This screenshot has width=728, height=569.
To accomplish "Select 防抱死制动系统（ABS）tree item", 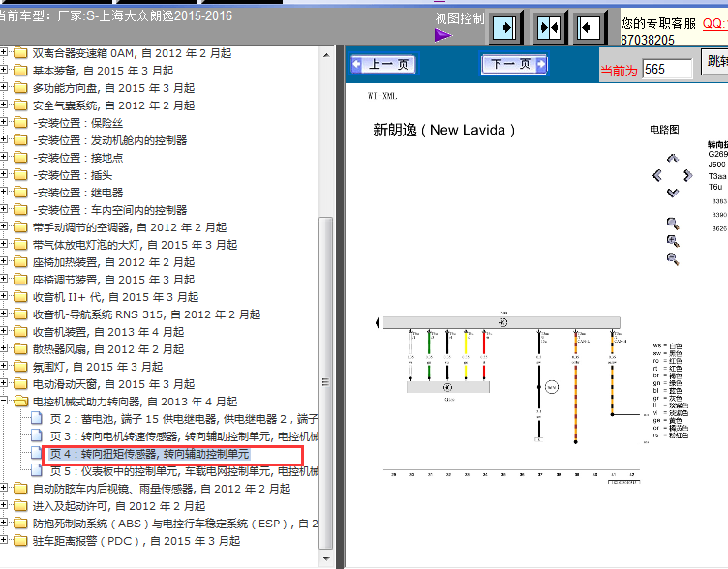I will click(175, 524).
